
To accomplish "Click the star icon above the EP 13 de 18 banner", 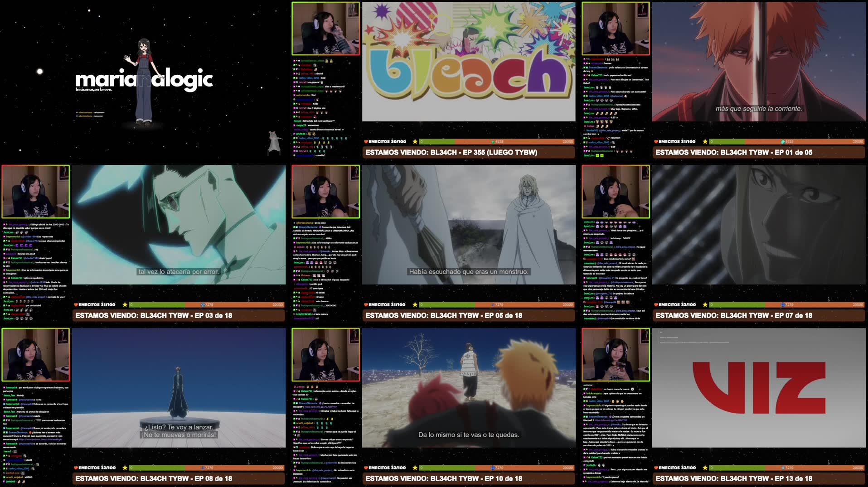I will click(705, 468).
